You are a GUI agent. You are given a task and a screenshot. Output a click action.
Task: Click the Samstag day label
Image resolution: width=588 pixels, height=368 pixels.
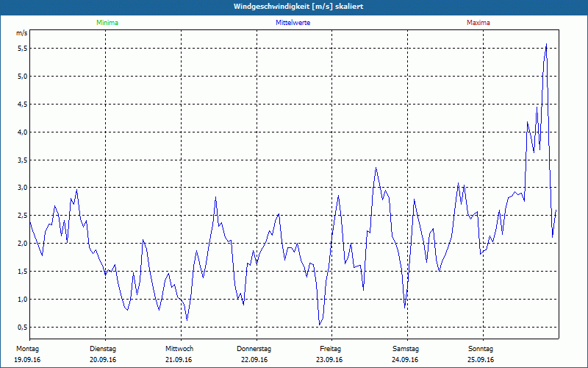pyautogui.click(x=406, y=349)
